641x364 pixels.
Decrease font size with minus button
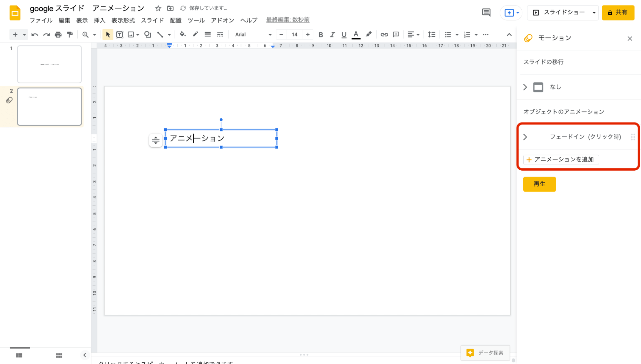point(281,35)
